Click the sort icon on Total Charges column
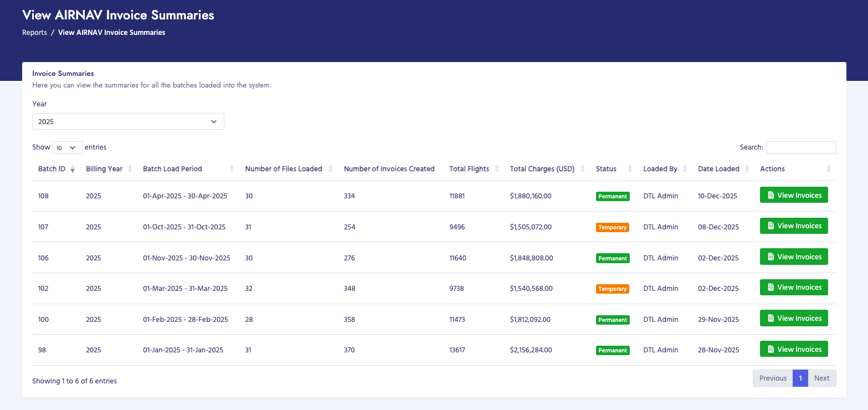868x410 pixels. point(583,169)
